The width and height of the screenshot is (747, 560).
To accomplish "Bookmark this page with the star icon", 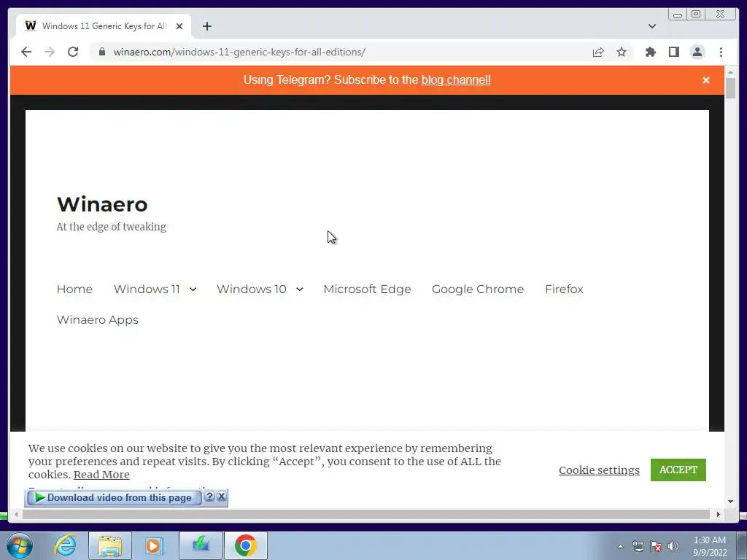I will click(x=622, y=52).
